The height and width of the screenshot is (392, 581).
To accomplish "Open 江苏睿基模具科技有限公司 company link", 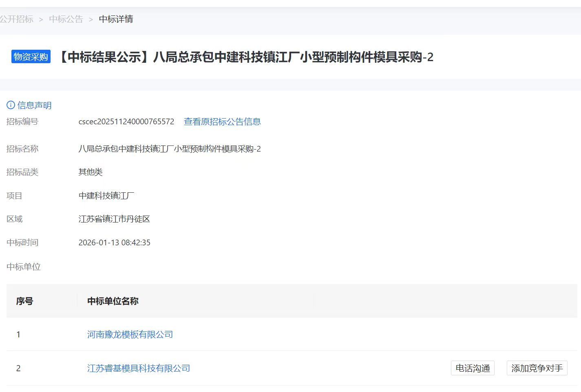I will [x=138, y=368].
